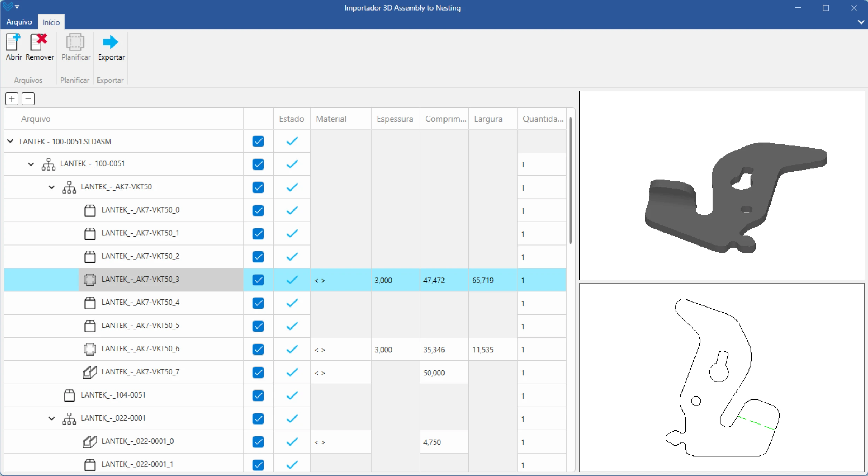Click the Planificar unfold icon
Image resolution: width=868 pixels, height=476 pixels.
tap(75, 42)
